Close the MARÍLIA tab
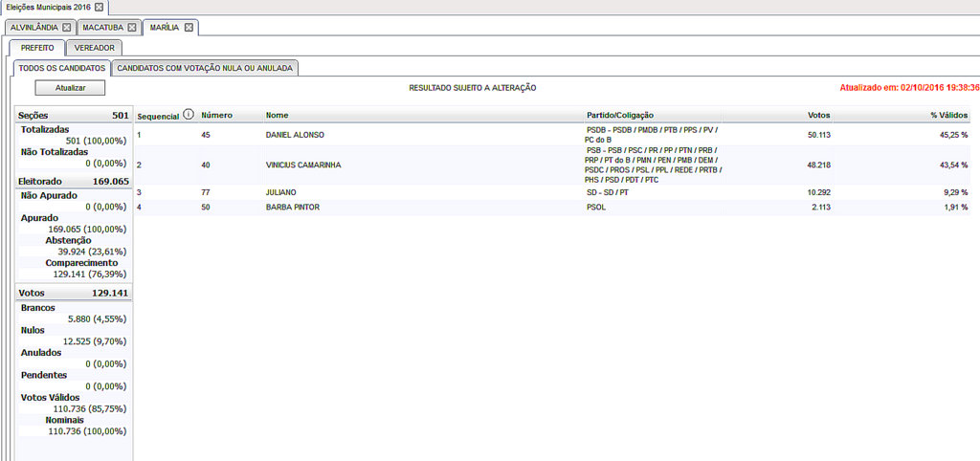 (189, 27)
